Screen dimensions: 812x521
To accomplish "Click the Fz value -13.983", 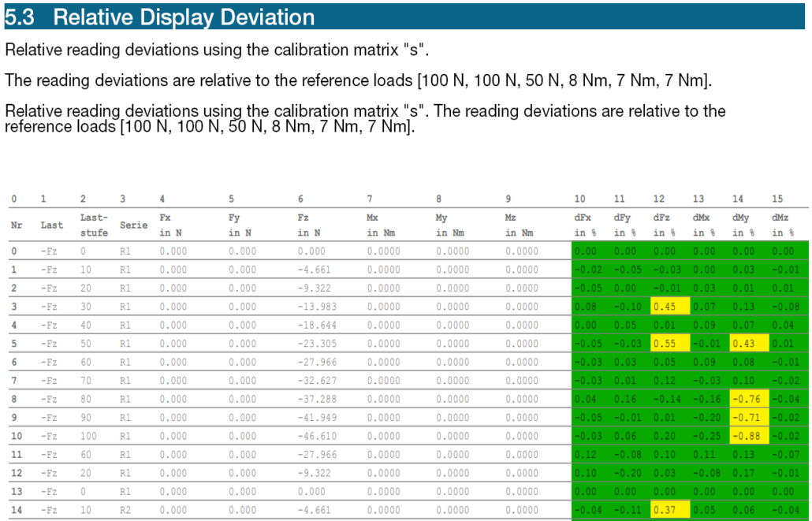I will tap(317, 307).
